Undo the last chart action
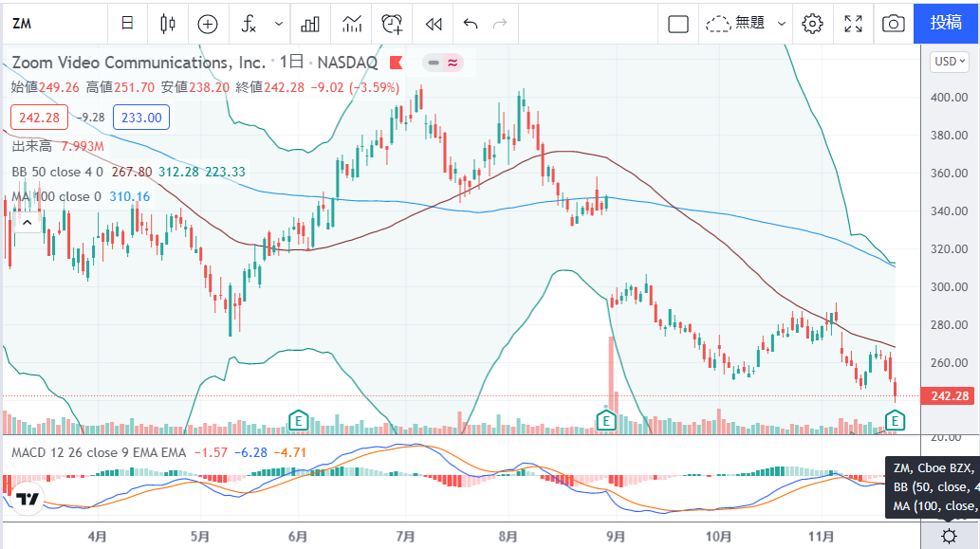 click(471, 24)
